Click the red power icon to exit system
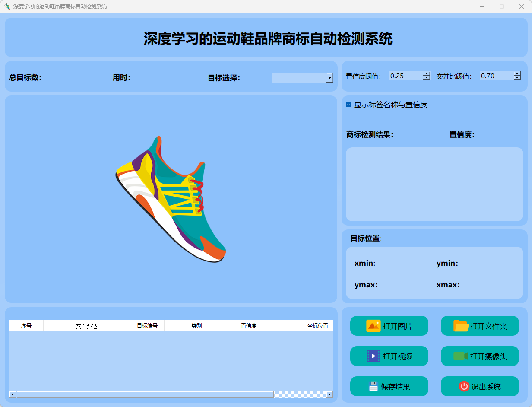The image size is (532, 407). tap(464, 386)
